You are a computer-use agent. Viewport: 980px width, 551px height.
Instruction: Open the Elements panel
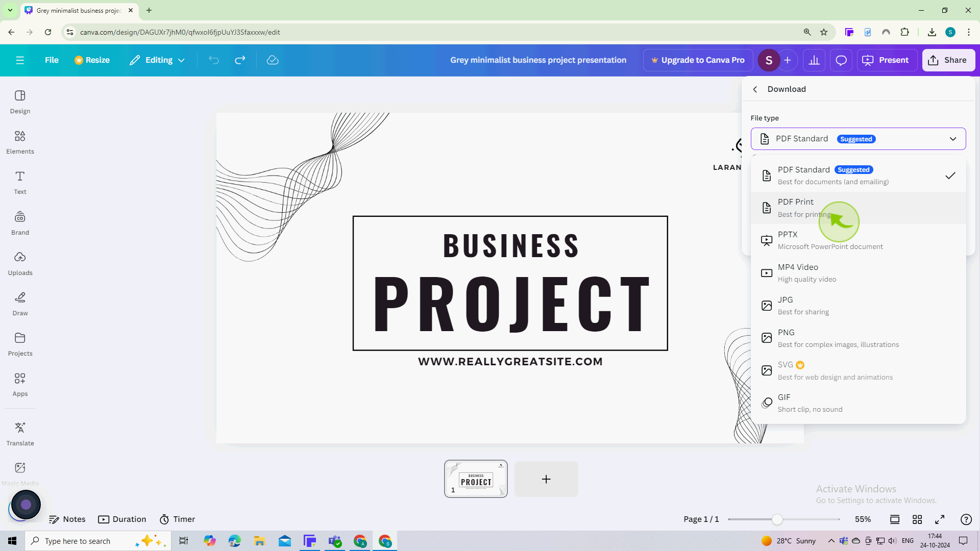[19, 141]
